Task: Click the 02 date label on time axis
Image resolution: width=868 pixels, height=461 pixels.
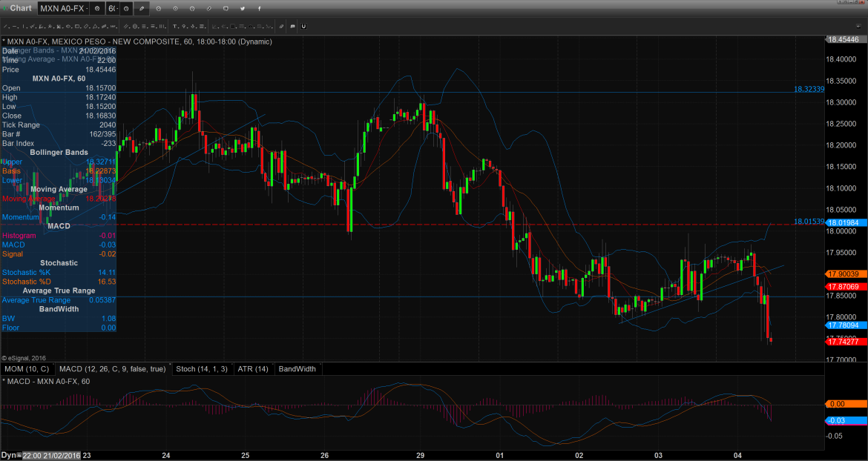Action: coord(579,456)
